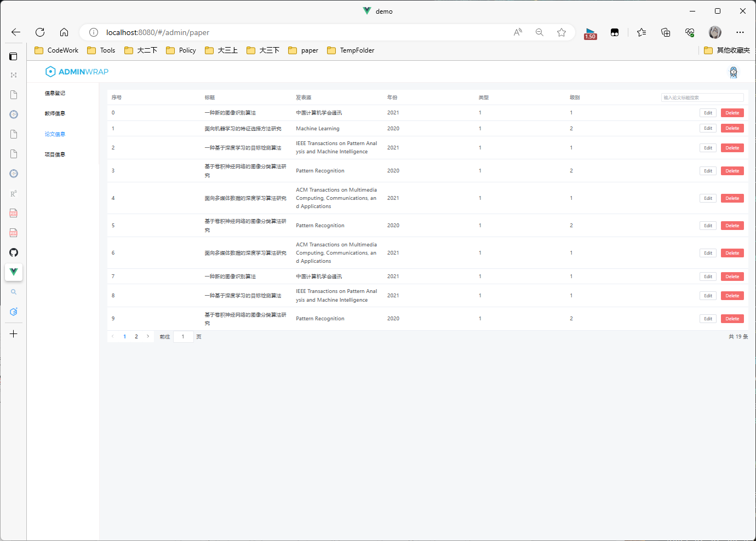
Task: Select the Vue devtools icon in the sidebar
Action: tap(14, 272)
